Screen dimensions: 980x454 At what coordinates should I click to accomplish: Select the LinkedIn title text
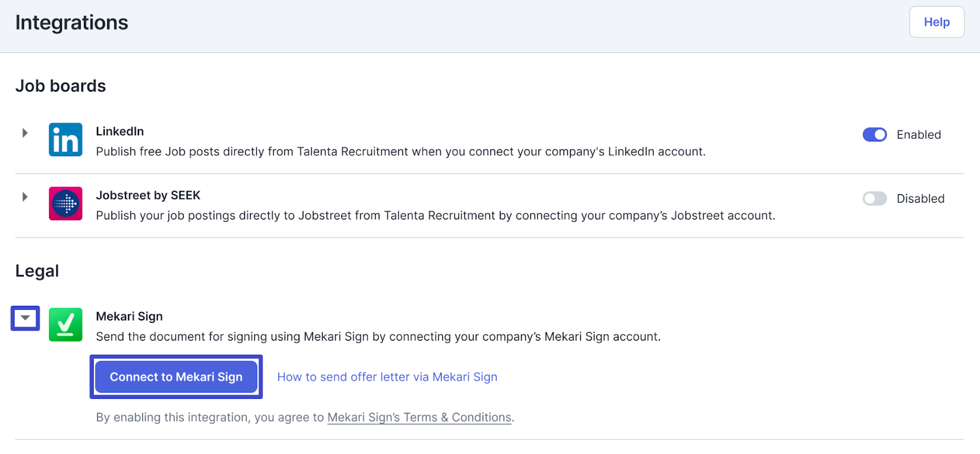click(x=120, y=131)
